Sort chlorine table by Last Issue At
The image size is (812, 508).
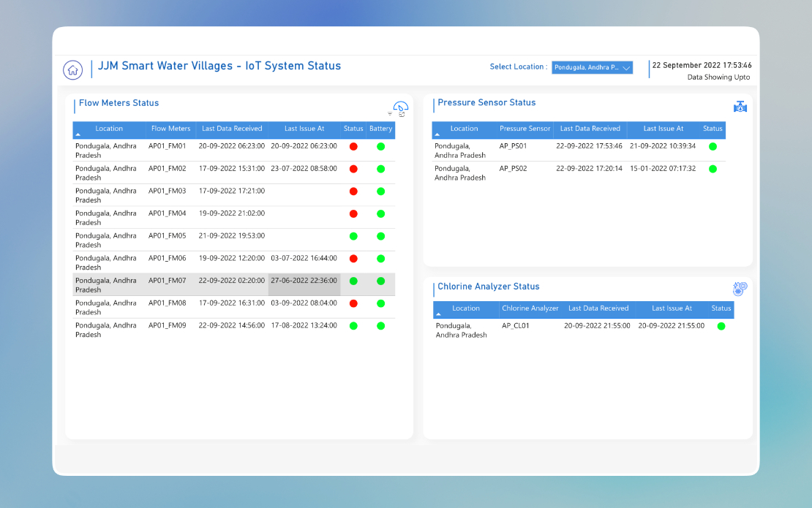point(672,308)
